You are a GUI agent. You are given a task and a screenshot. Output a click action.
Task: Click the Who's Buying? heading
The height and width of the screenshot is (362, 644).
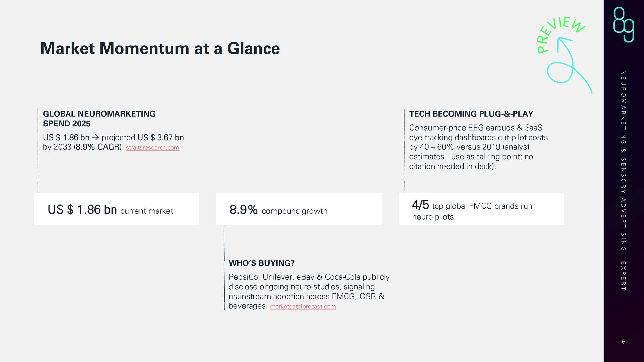pos(261,263)
